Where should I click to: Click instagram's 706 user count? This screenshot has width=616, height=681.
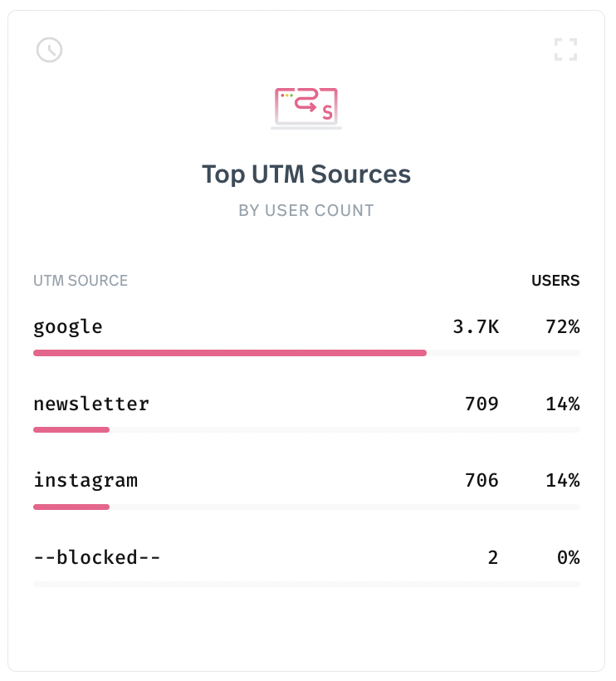(x=482, y=480)
